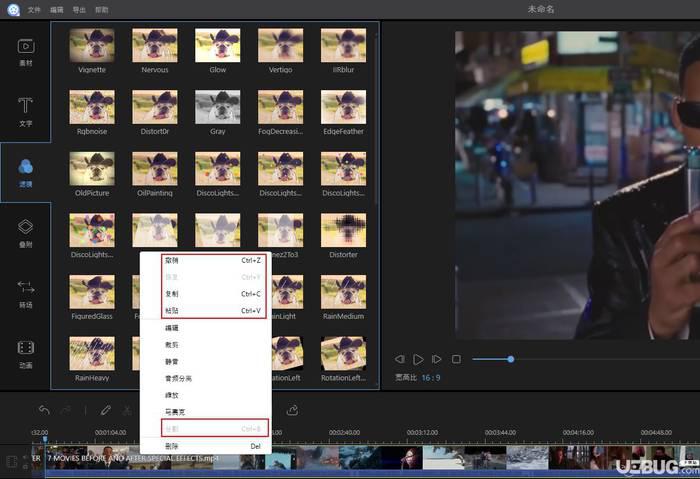Select the RainHeavy filter thumbnail
Image resolution: width=700 pixels, height=479 pixels.
[92, 353]
